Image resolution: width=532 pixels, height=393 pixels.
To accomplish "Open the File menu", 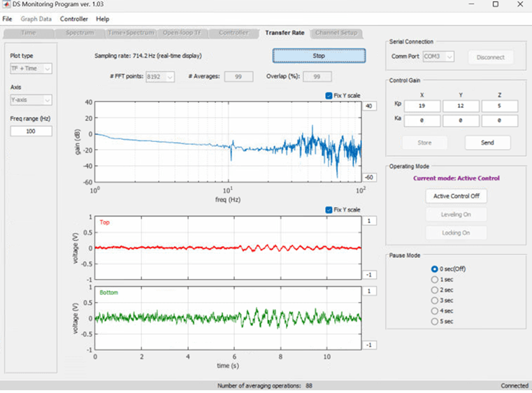I will (x=7, y=19).
